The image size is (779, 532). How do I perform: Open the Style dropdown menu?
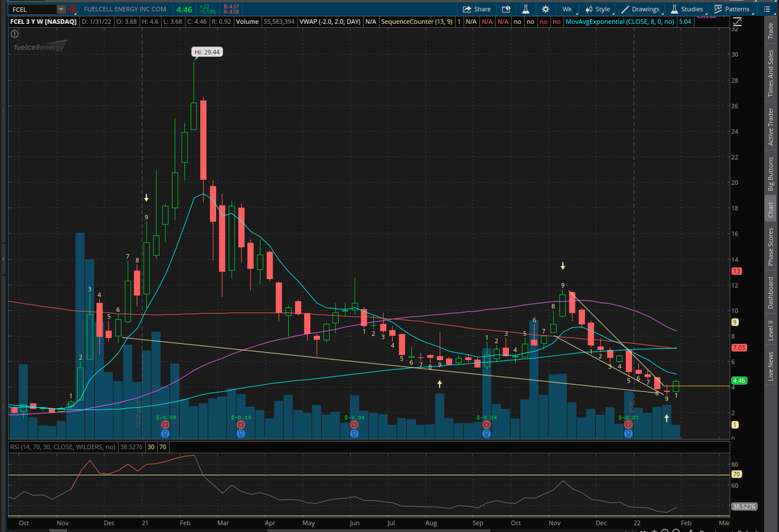click(598, 9)
